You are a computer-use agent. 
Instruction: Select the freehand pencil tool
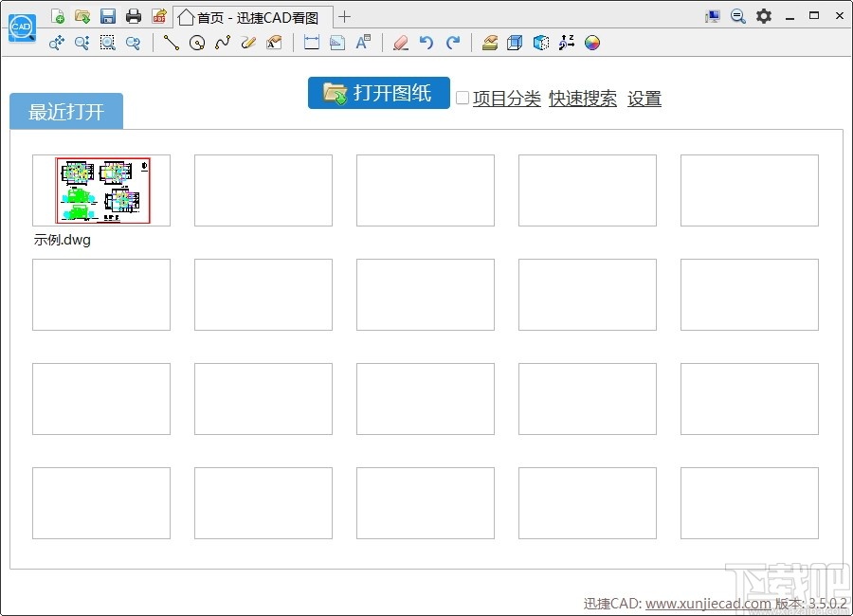248,43
